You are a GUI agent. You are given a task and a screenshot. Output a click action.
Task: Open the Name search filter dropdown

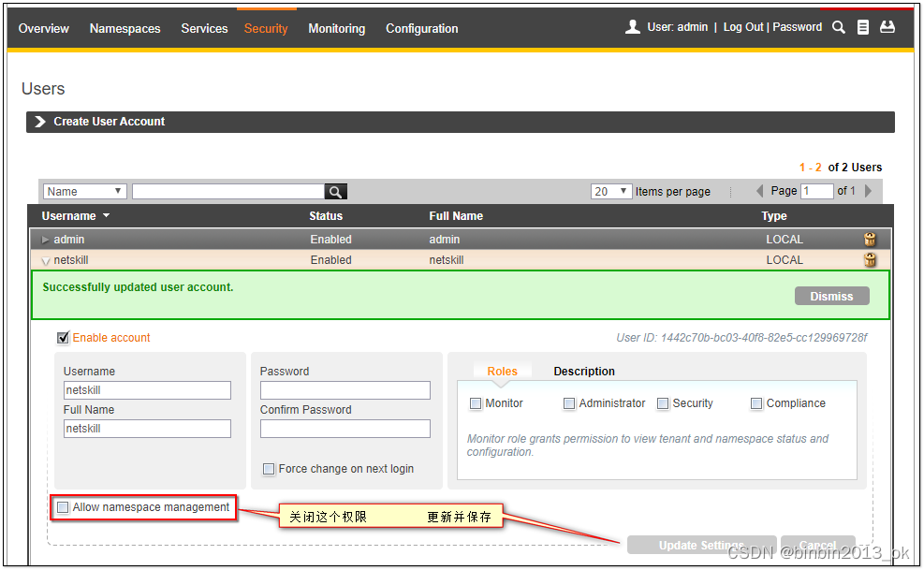click(x=83, y=191)
